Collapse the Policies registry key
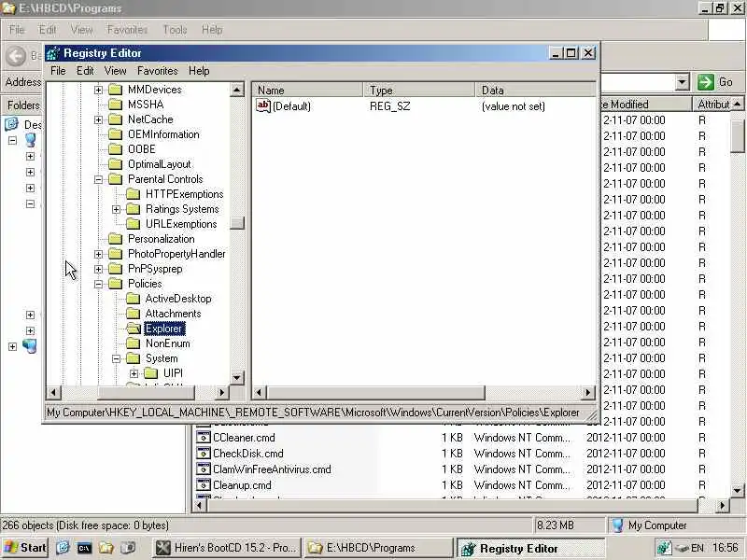The width and height of the screenshot is (747, 560). click(x=98, y=285)
